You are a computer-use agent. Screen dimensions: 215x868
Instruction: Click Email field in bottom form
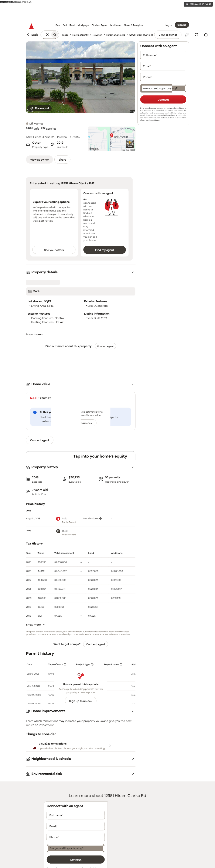[76, 826]
